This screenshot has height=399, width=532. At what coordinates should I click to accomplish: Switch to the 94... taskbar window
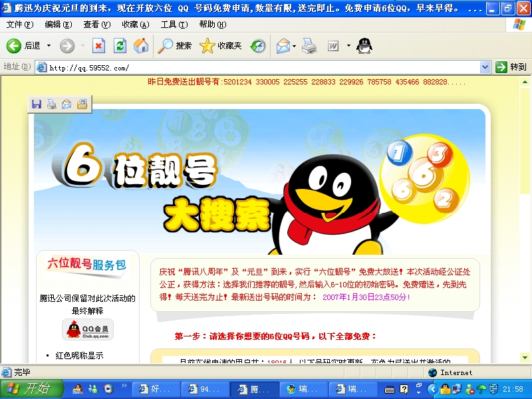(x=205, y=389)
